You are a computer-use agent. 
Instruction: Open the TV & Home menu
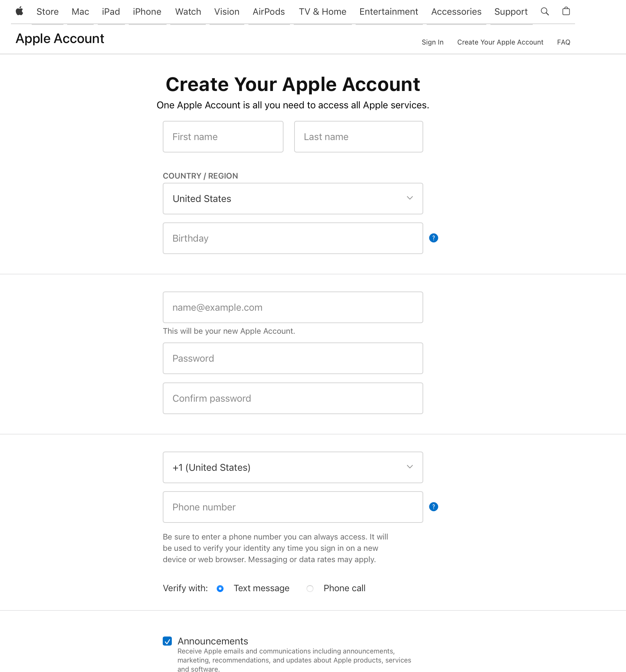click(x=323, y=12)
